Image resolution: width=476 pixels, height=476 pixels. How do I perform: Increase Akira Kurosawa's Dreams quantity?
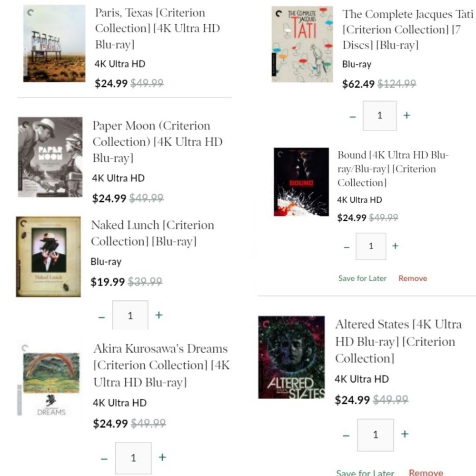point(162,457)
